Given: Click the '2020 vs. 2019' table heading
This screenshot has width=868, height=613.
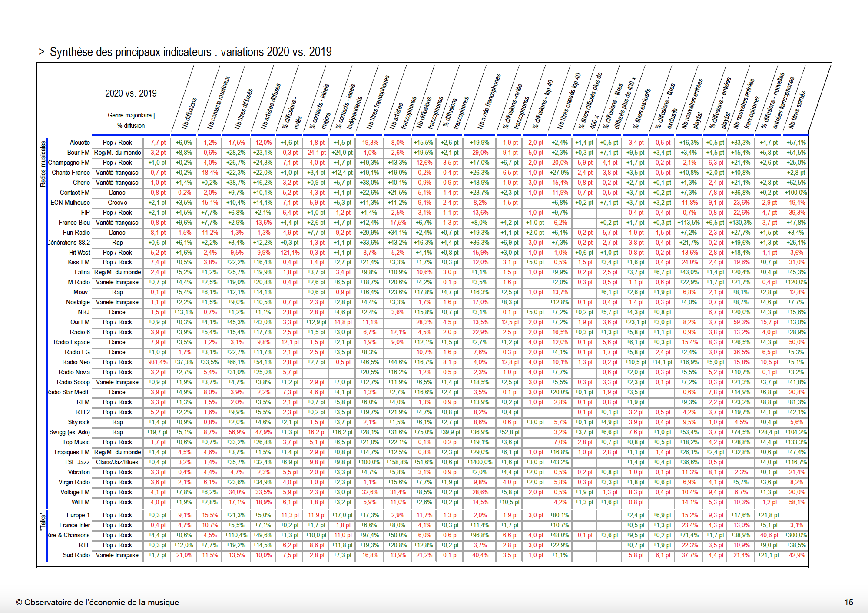Looking at the screenshot, I should (x=131, y=93).
